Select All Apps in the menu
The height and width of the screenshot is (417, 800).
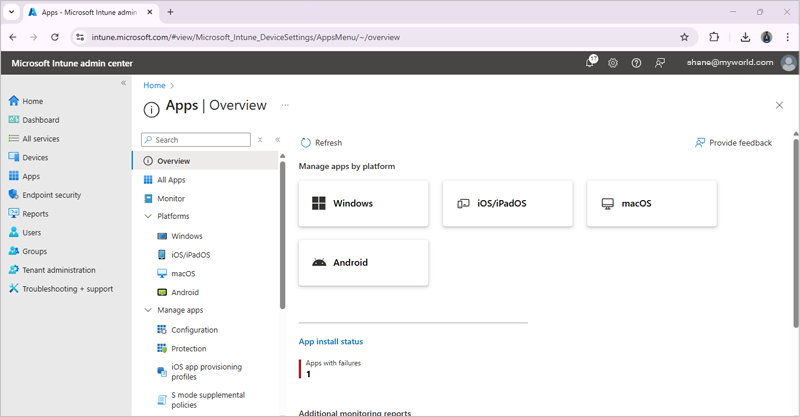(171, 180)
